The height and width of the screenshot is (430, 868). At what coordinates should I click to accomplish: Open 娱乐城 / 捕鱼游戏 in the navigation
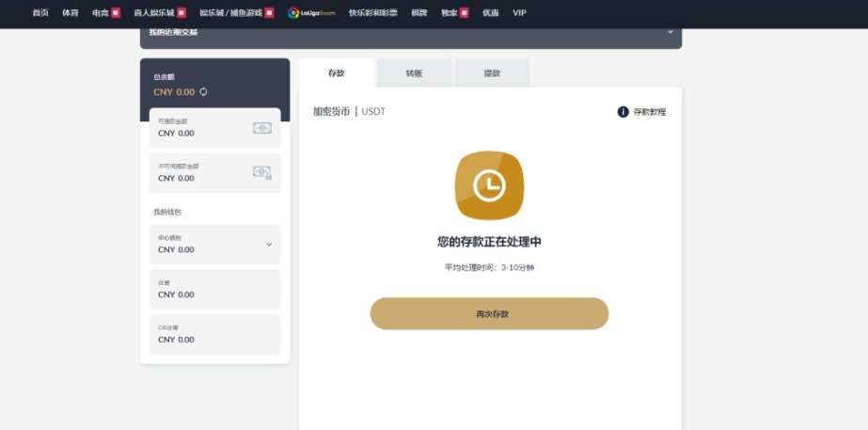[x=230, y=13]
